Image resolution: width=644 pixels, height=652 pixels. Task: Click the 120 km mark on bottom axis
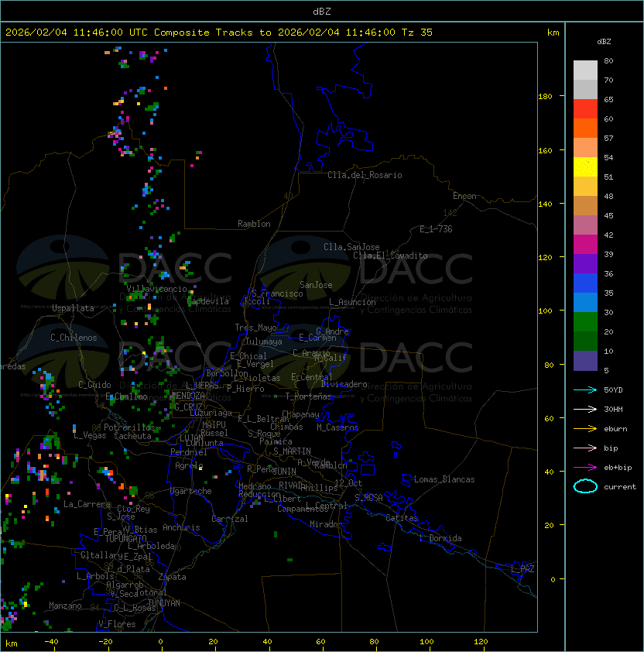(481, 642)
